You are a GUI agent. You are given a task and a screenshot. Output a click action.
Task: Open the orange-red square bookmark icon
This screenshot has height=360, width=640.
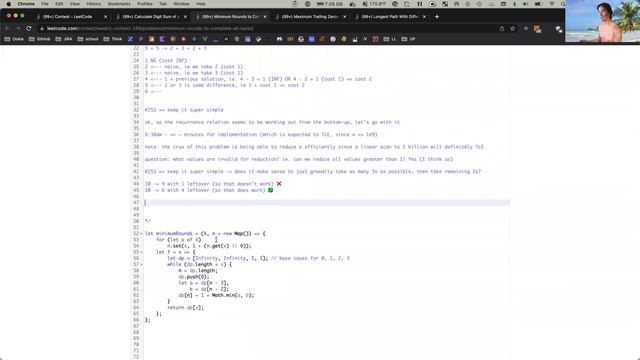[x=152, y=39]
